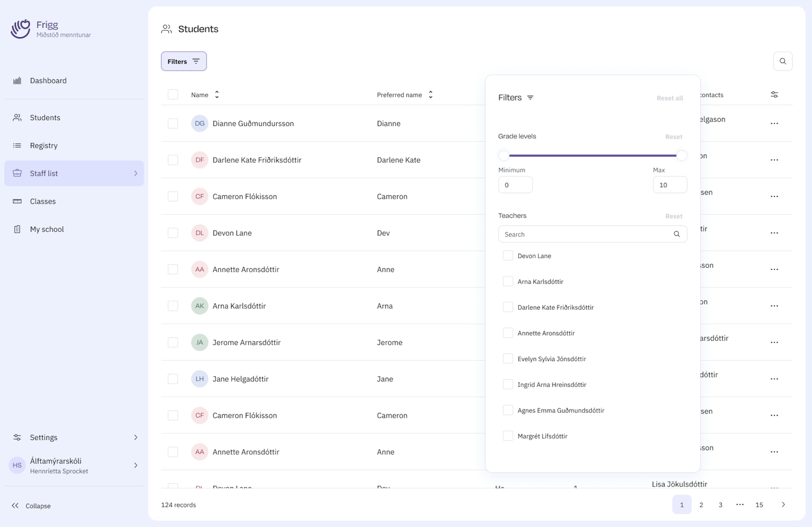The image size is (812, 527).
Task: Sort by Preferred name column arrows
Action: point(431,94)
